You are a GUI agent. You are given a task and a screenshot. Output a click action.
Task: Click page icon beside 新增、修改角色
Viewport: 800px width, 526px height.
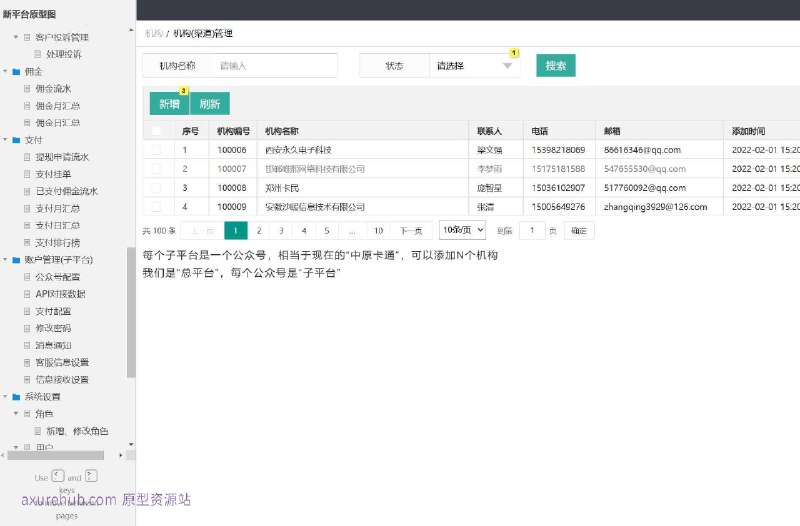coord(38,431)
